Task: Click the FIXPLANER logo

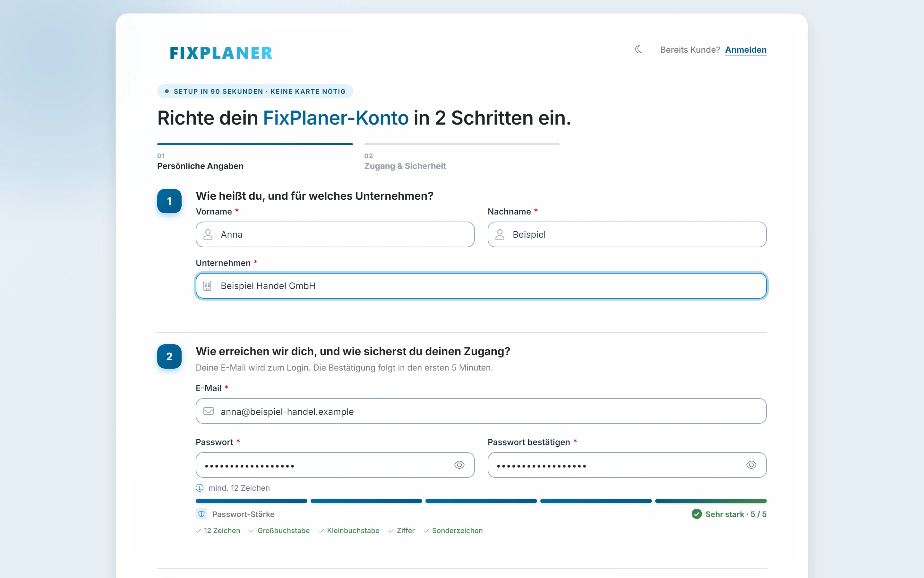Action: pos(221,53)
